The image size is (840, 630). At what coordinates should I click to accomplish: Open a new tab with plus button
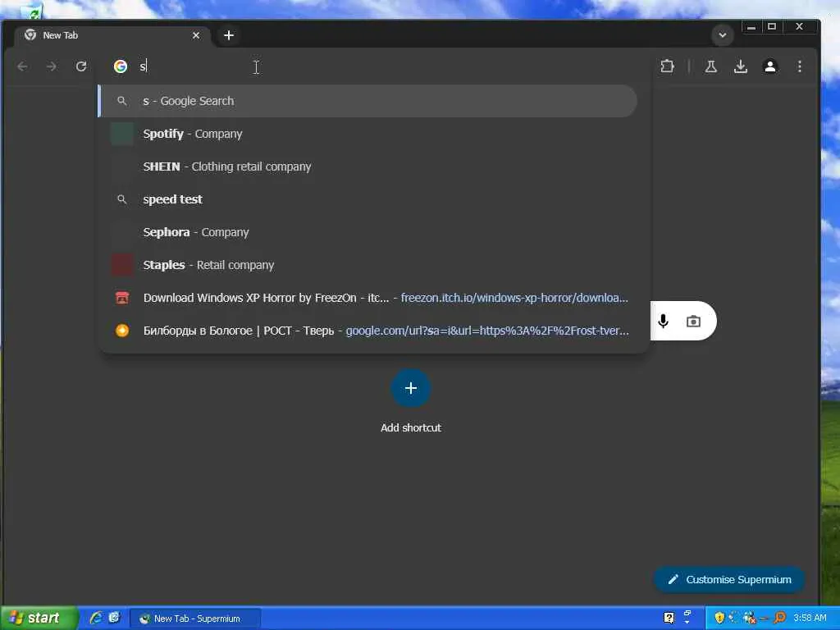[229, 35]
